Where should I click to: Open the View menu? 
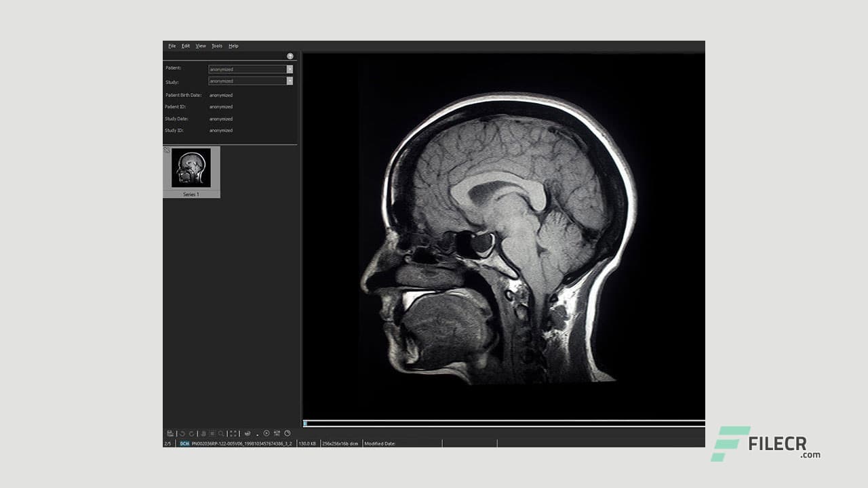200,45
